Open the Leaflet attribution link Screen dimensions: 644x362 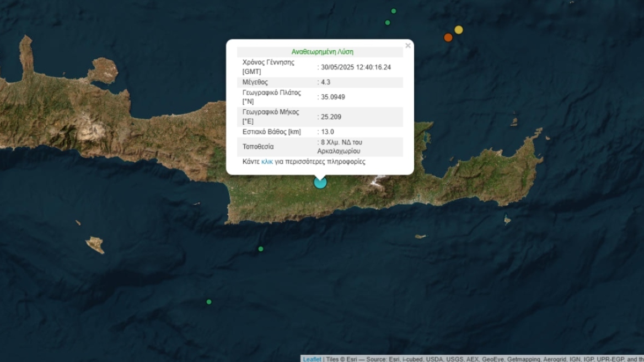click(x=312, y=359)
